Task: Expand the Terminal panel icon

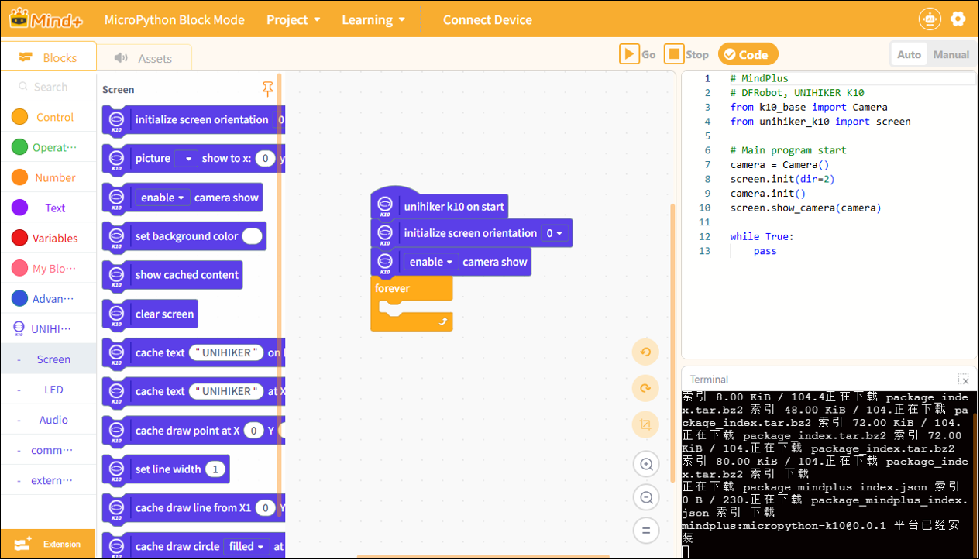Action: [x=963, y=380]
